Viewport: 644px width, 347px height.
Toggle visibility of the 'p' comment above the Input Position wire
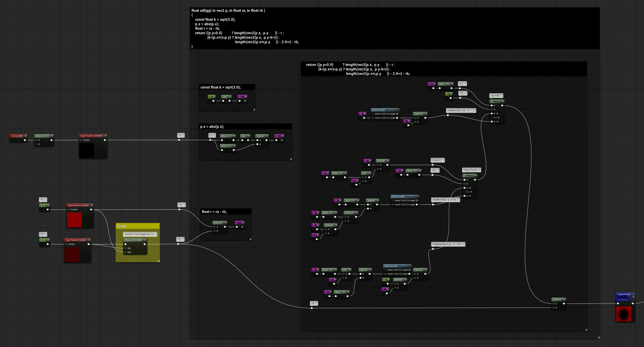click(x=183, y=136)
